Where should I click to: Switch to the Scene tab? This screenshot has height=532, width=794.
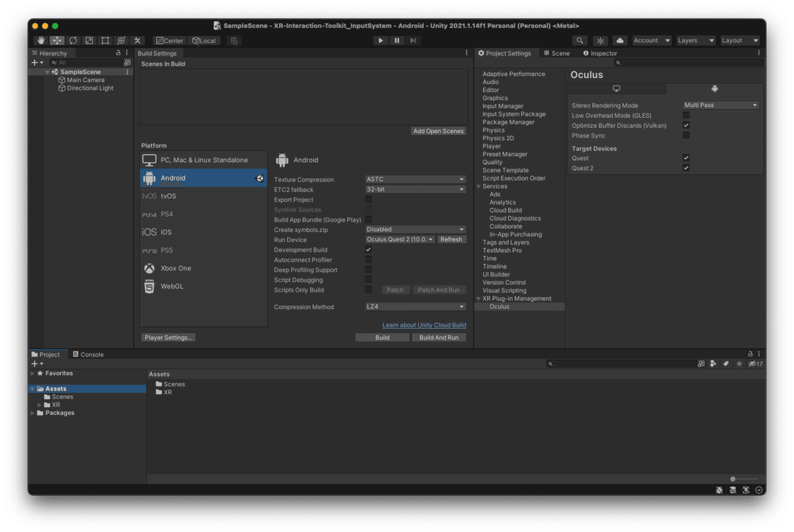[556, 53]
